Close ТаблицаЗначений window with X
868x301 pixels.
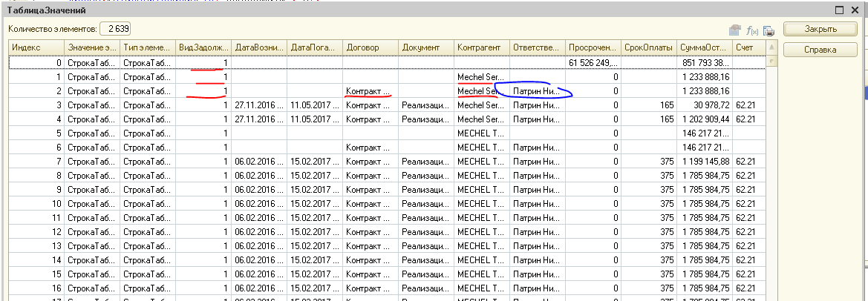coord(855,10)
